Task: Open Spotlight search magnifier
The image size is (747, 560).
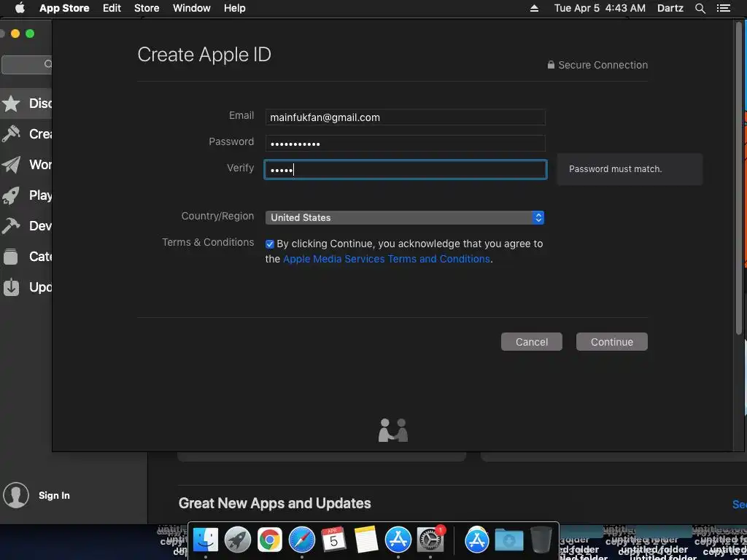Action: pyautogui.click(x=700, y=8)
